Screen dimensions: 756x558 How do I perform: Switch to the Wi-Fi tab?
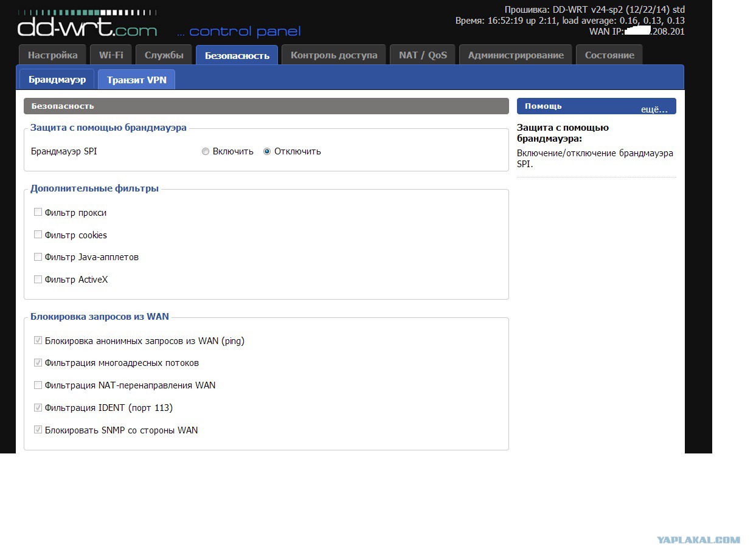111,55
